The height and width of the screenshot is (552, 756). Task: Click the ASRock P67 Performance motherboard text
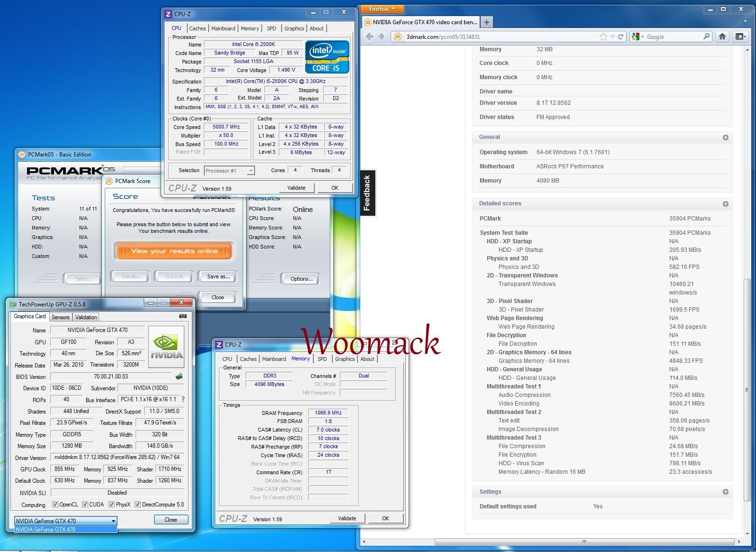coord(570,166)
